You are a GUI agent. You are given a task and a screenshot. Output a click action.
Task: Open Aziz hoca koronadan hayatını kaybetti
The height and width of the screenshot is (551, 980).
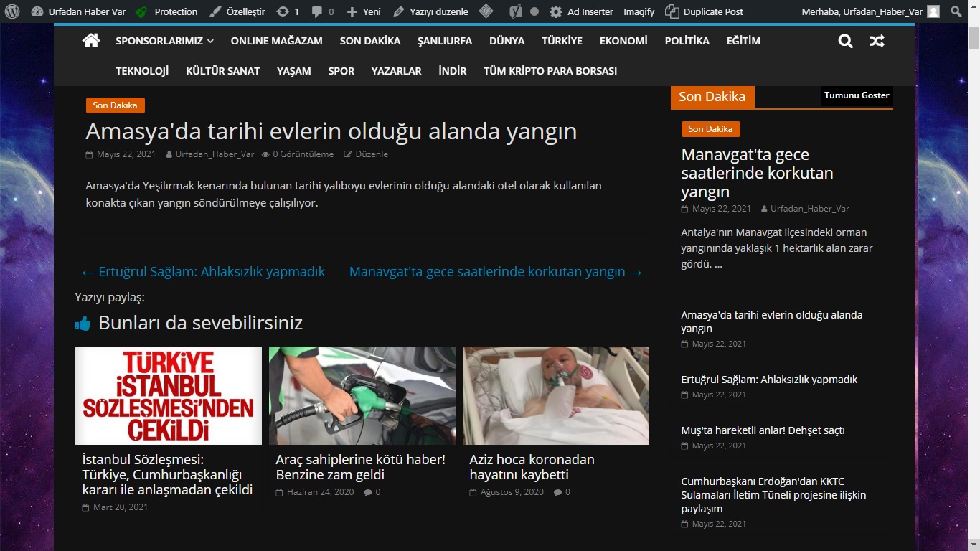tap(532, 467)
